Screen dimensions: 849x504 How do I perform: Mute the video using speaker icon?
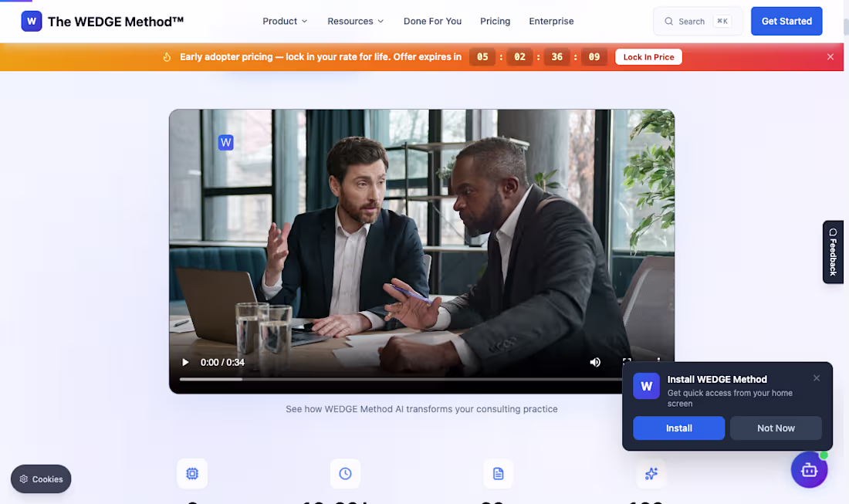point(595,362)
